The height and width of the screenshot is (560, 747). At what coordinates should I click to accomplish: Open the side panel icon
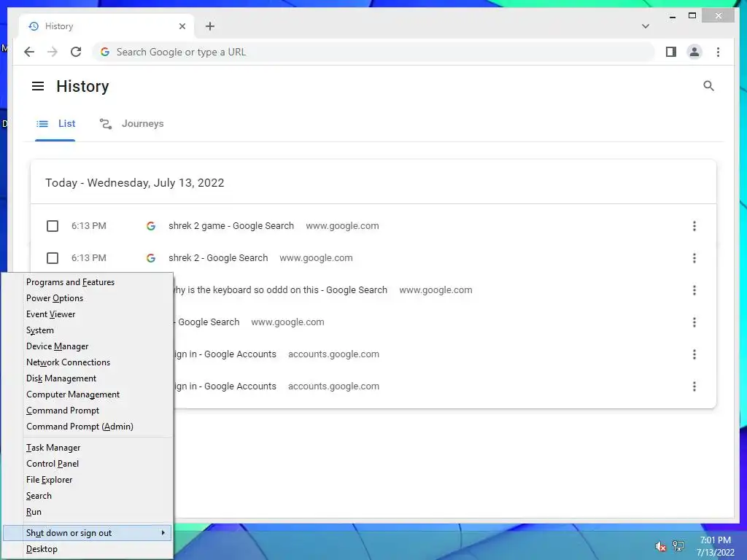click(671, 52)
